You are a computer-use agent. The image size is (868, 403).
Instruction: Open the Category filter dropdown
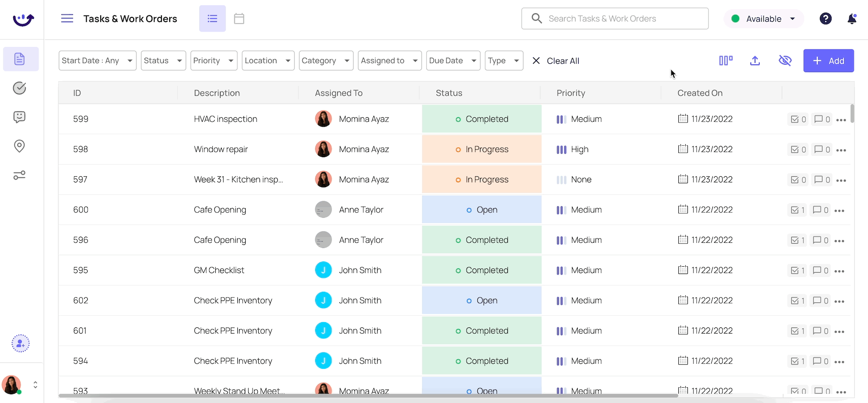coord(326,60)
